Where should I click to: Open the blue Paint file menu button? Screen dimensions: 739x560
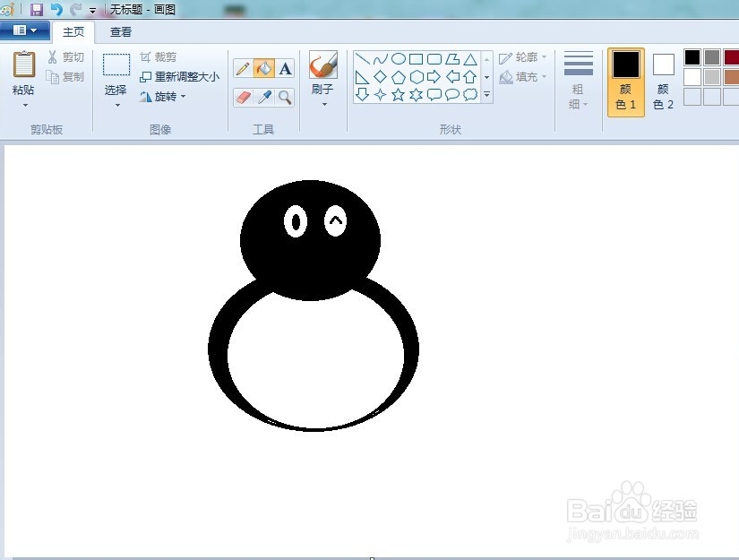[x=25, y=30]
